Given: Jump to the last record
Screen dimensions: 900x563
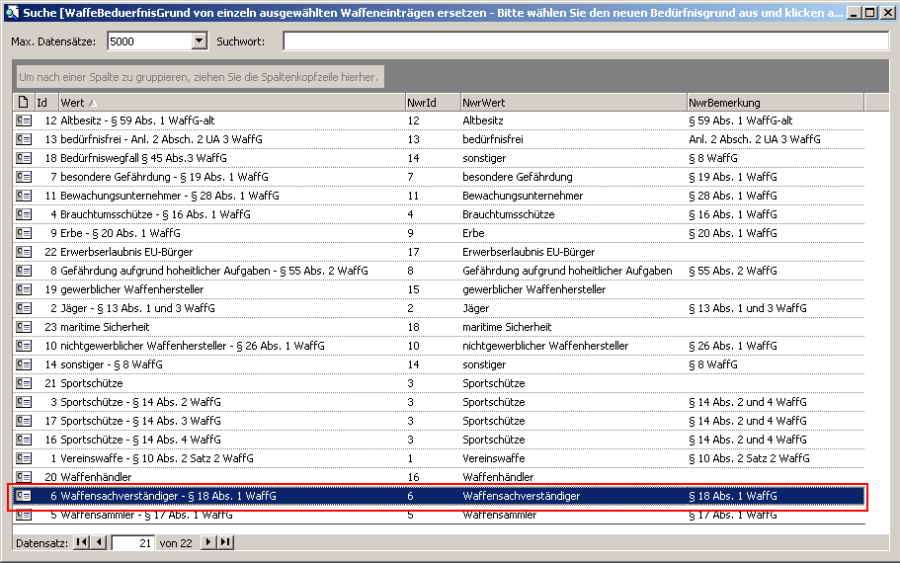Looking at the screenshot, I should click(225, 542).
